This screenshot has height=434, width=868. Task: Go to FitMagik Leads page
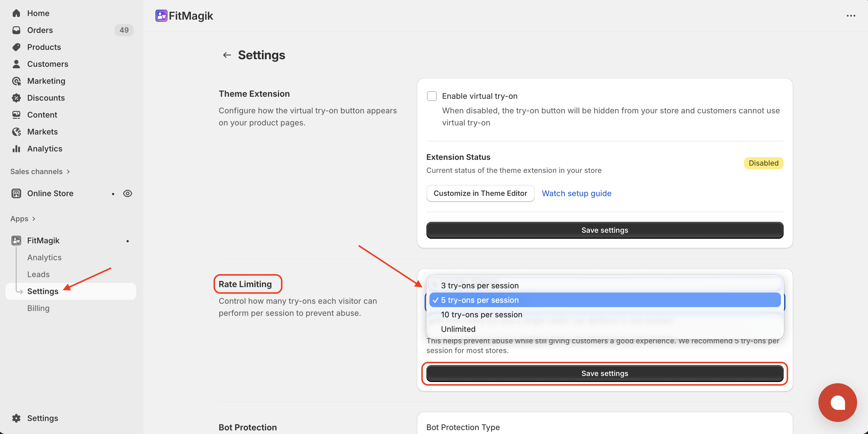click(x=38, y=274)
